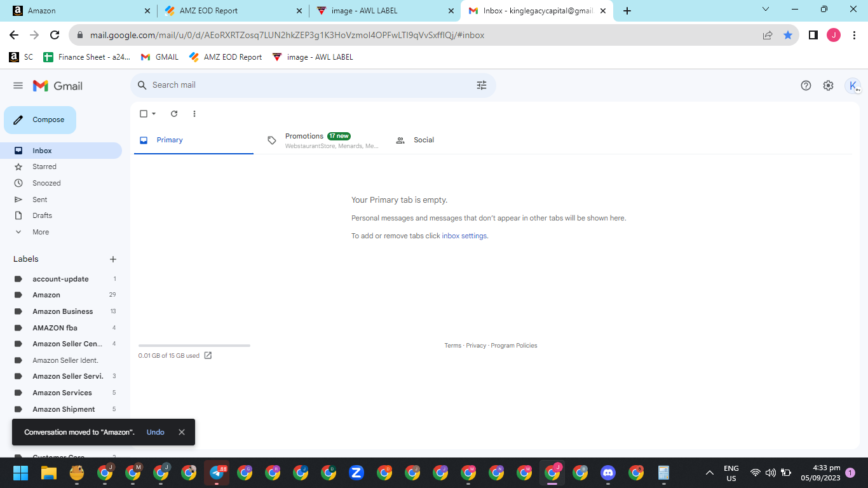Switch to the Promotions tab
Screen dimensions: 868x488
point(323,140)
